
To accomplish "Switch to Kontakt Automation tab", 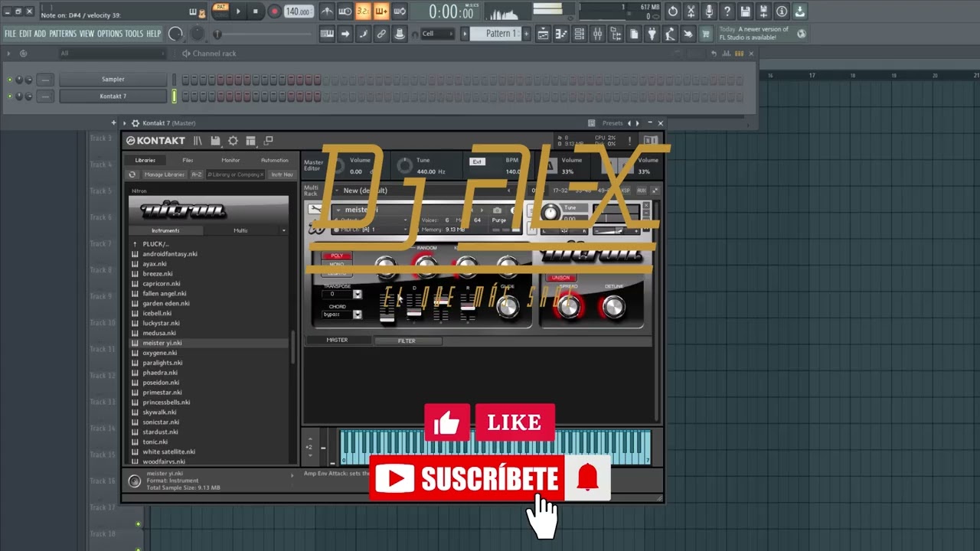I will (x=274, y=161).
